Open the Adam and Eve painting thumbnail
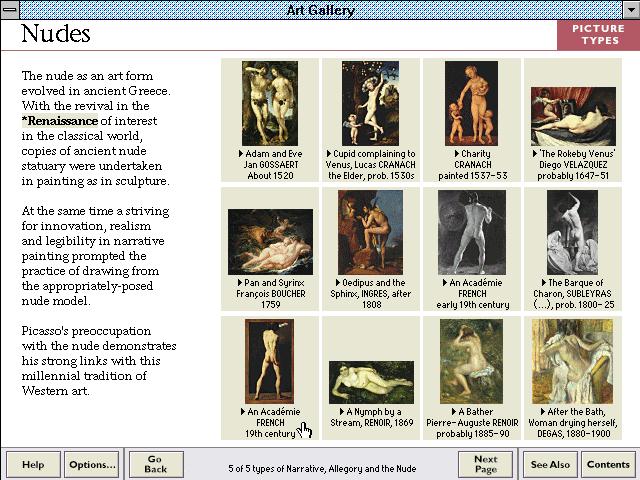Viewport: 640px width, 480px height. coord(270,103)
